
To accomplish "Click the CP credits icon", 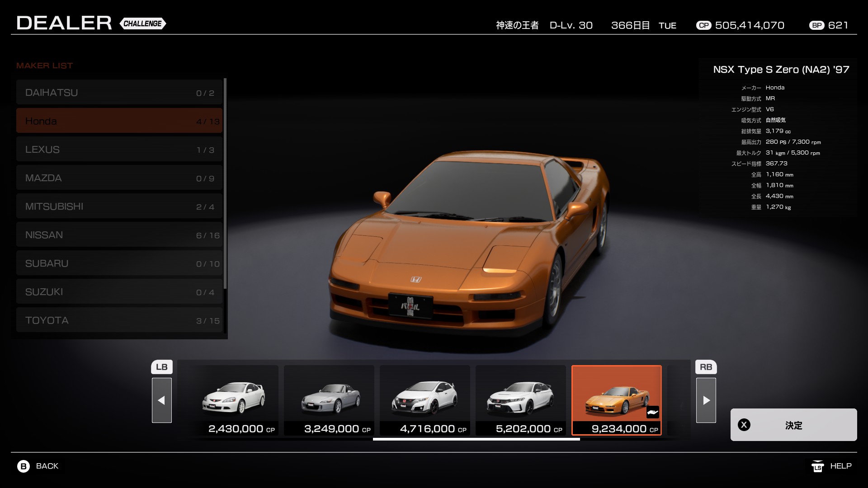I will coord(703,25).
